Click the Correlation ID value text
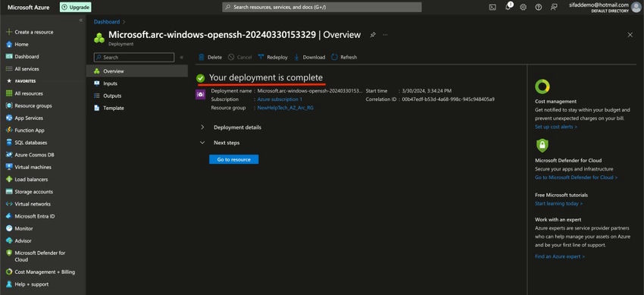The width and height of the screenshot is (644, 295). pos(448,99)
